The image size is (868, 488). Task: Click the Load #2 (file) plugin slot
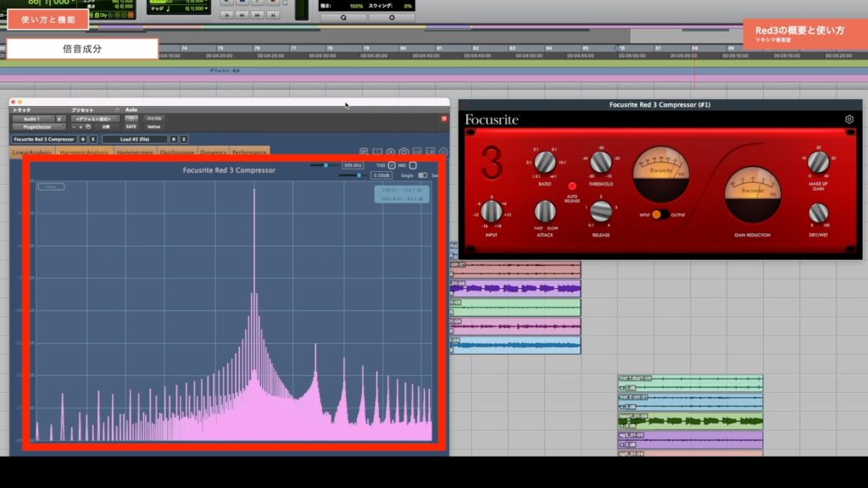pos(135,140)
